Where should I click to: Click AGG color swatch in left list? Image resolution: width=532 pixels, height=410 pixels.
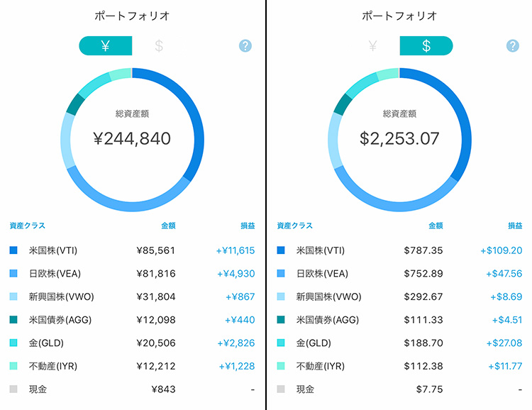click(x=13, y=320)
